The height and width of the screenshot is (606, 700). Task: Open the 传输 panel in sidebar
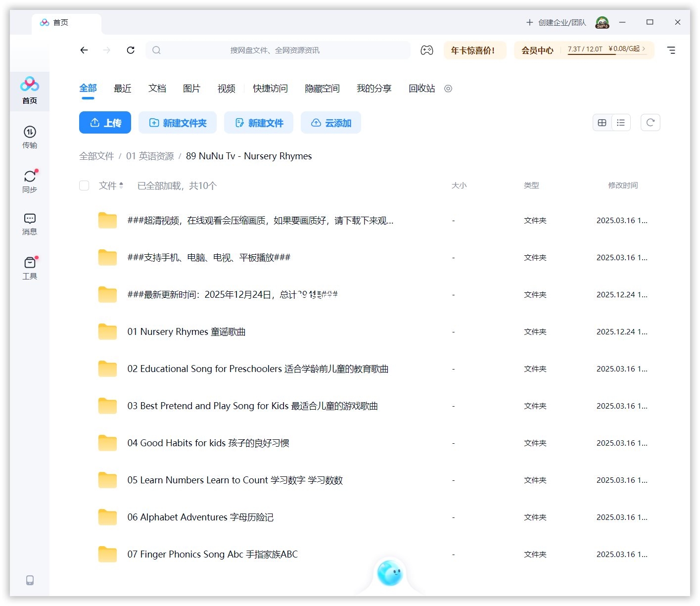(x=30, y=138)
